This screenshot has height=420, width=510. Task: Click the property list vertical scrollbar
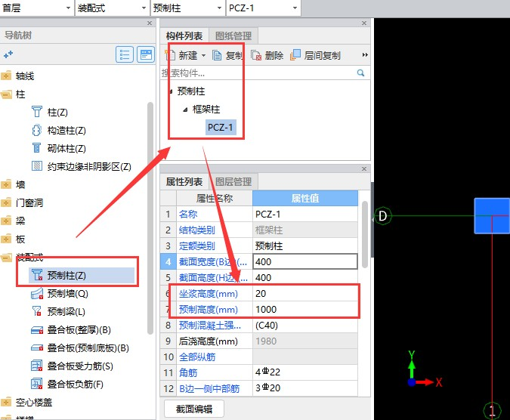coord(365,234)
